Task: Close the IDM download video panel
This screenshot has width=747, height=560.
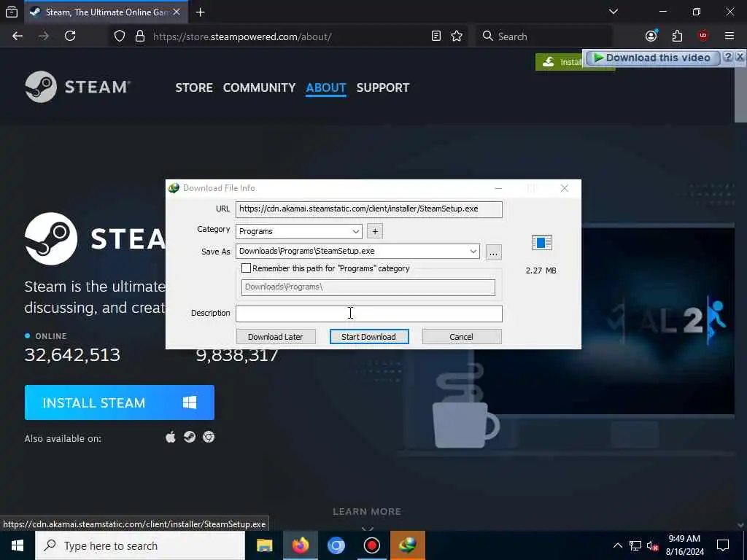Action: coord(740,57)
